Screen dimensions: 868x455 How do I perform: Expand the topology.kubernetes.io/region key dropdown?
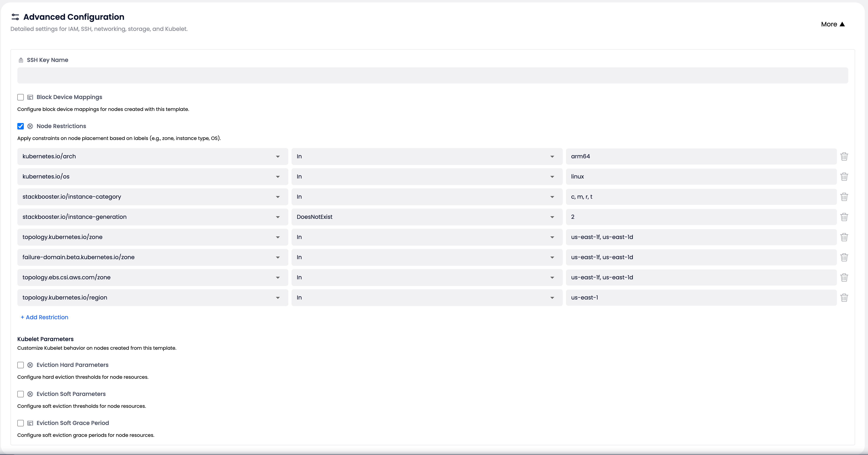point(152,297)
